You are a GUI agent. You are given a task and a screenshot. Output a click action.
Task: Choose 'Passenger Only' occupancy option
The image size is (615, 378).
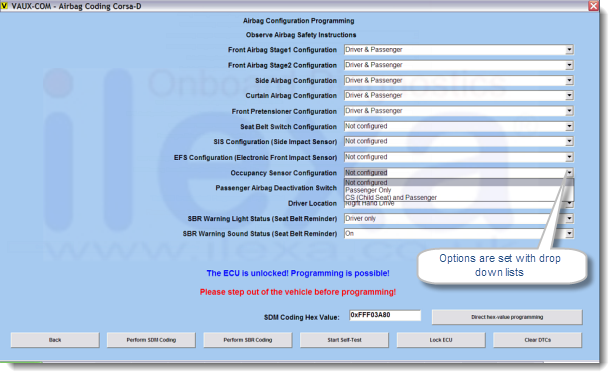click(x=459, y=190)
